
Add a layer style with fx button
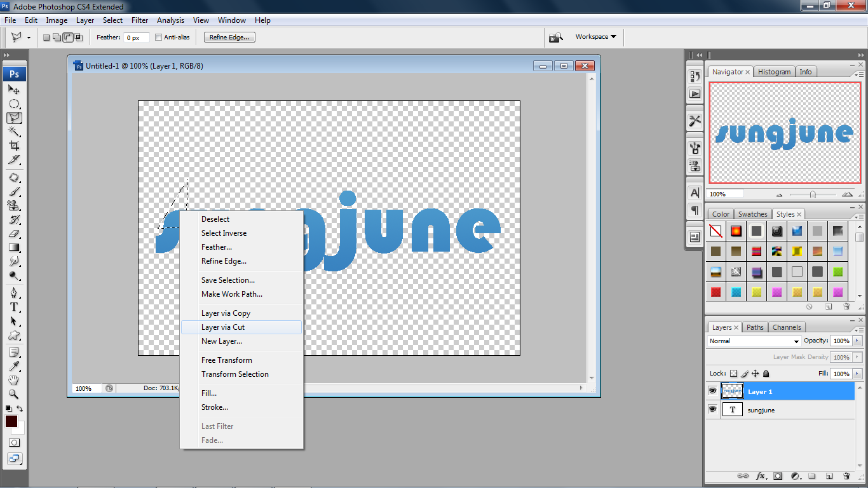click(x=761, y=476)
